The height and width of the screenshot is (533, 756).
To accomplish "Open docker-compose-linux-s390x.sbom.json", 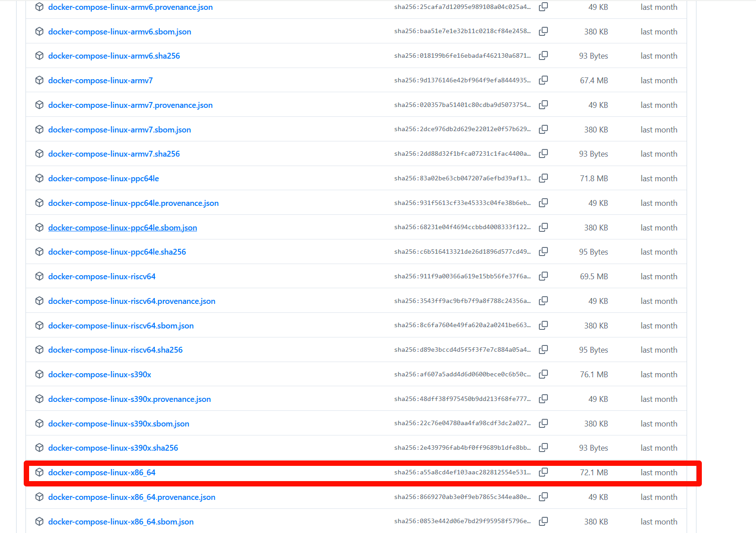I will (x=118, y=424).
